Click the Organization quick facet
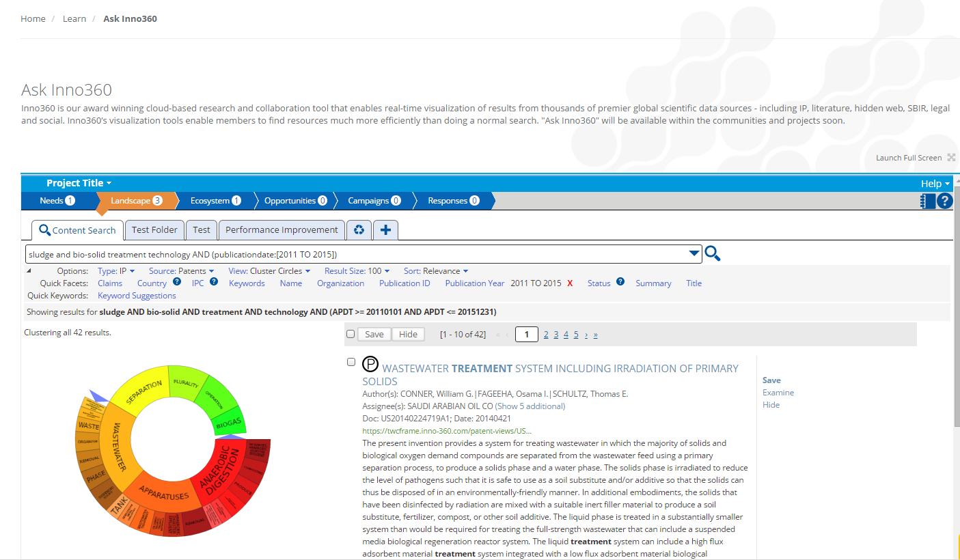Image resolution: width=960 pixels, height=560 pixels. click(340, 283)
